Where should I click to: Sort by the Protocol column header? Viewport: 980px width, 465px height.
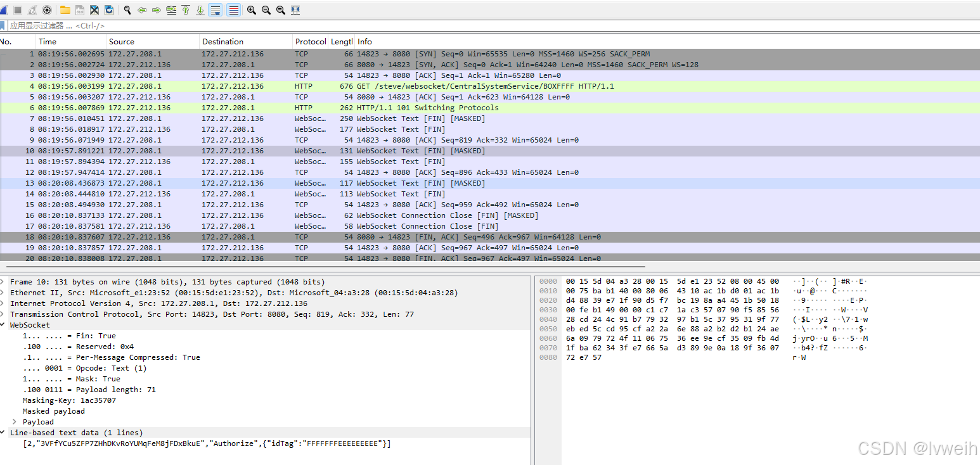pos(311,41)
